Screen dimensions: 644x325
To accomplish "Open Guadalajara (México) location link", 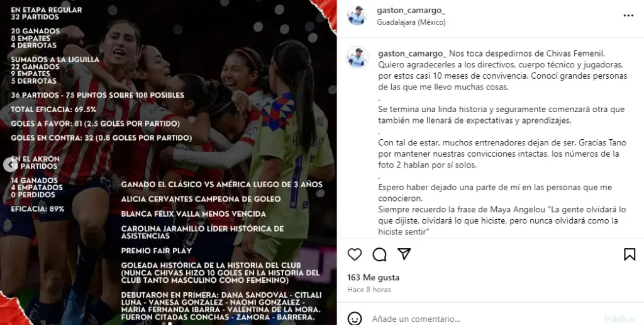I will pyautogui.click(x=411, y=22).
